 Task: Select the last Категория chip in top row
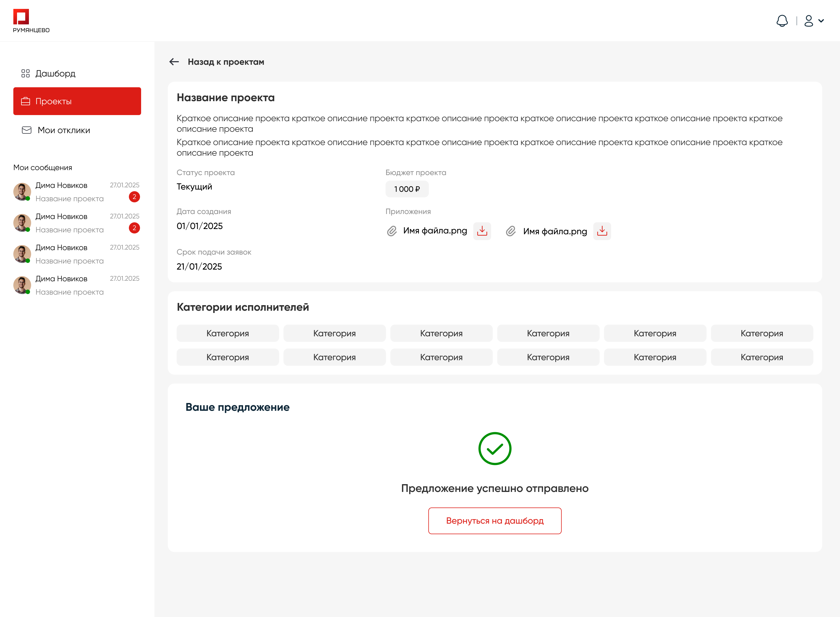762,333
